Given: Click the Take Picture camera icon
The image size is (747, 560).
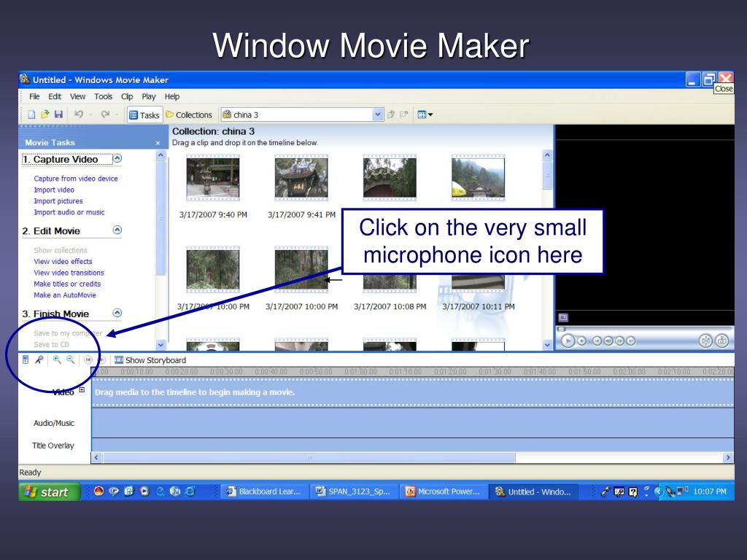Looking at the screenshot, I should tap(722, 341).
